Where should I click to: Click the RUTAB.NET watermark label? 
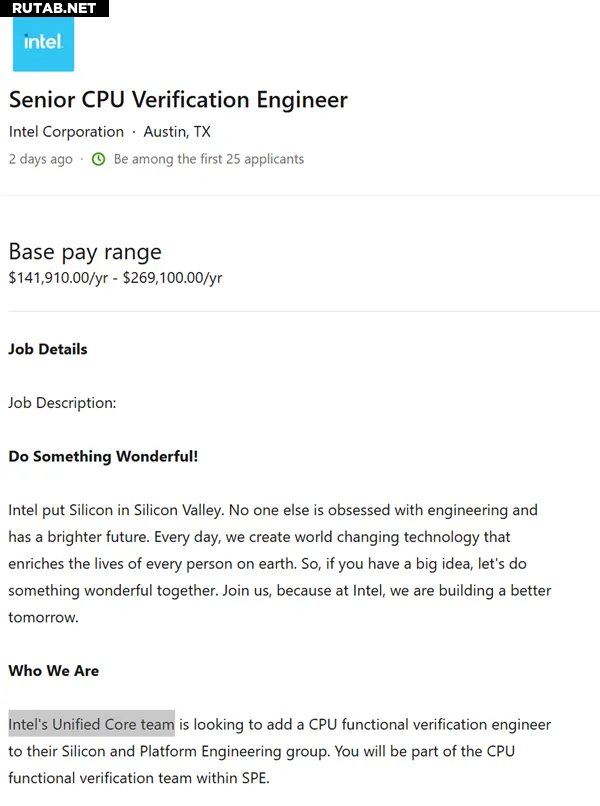click(x=54, y=8)
